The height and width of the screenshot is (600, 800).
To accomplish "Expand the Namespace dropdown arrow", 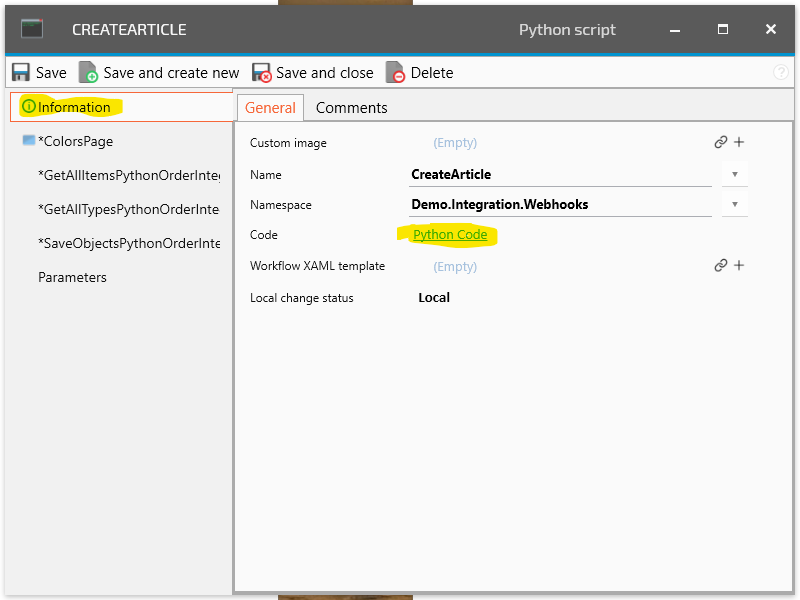I will [734, 204].
